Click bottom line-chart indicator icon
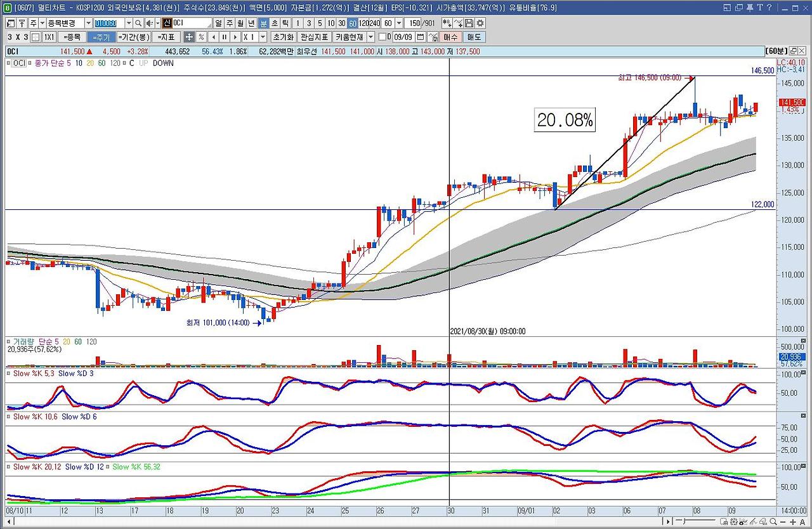The height and width of the screenshot is (529, 812). (x=743, y=521)
